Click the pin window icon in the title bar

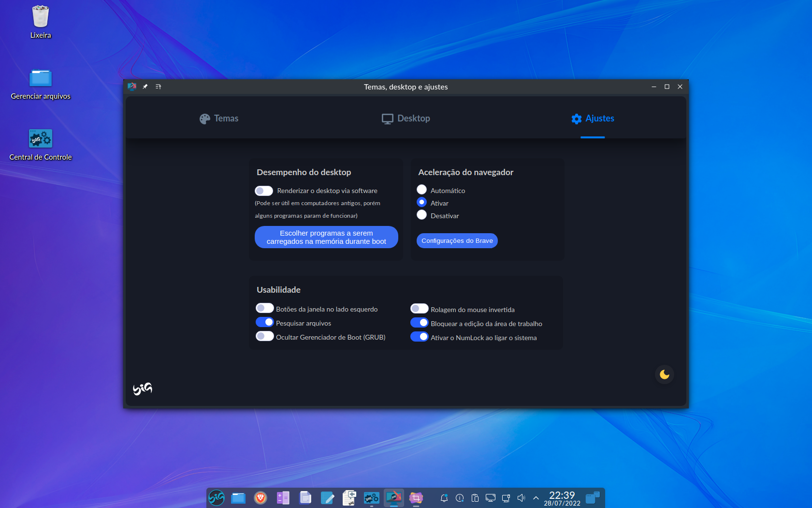145,87
